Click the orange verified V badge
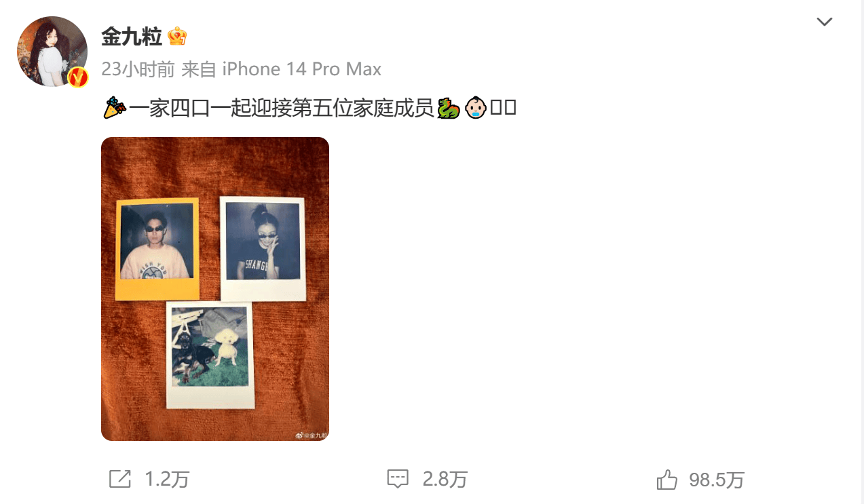864x504 pixels. (78, 77)
